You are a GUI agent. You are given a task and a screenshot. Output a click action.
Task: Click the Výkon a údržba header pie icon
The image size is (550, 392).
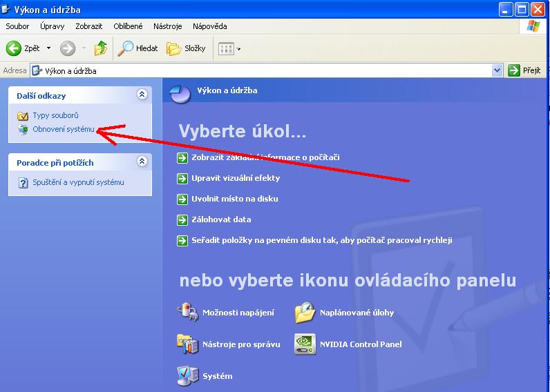coord(180,93)
